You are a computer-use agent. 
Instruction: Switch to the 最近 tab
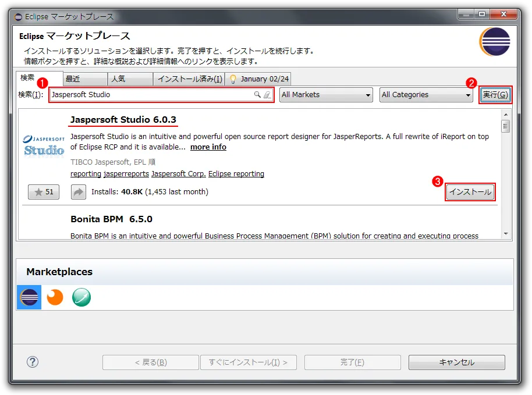85,79
